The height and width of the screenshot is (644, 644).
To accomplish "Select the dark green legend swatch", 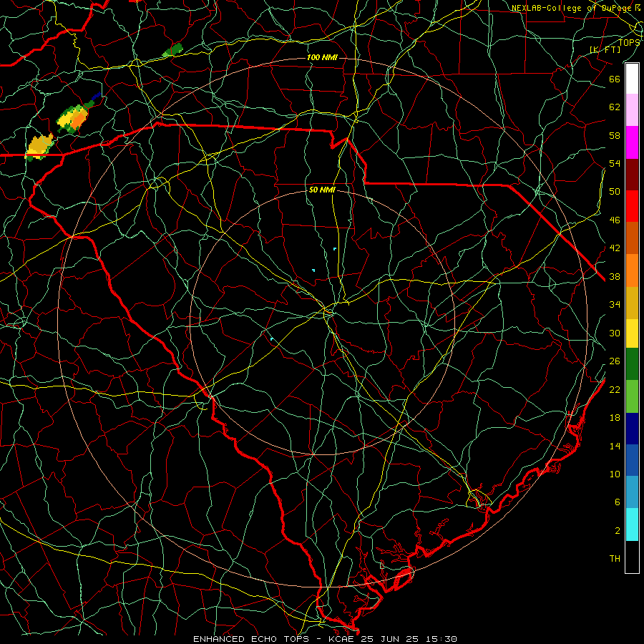I will (632, 364).
